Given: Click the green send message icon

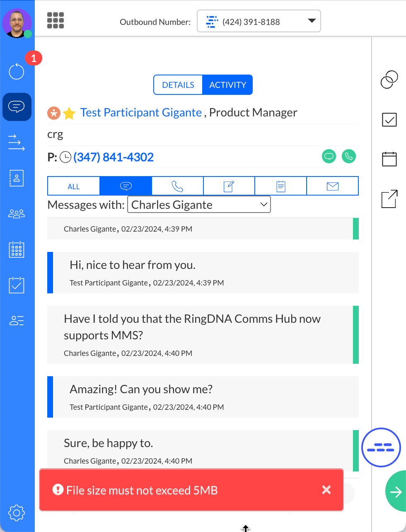Looking at the screenshot, I should [x=329, y=157].
